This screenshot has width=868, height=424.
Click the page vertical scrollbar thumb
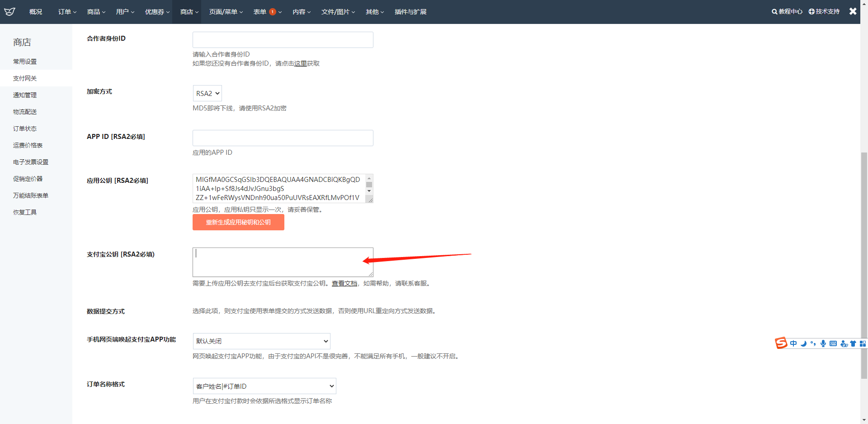tap(864, 266)
